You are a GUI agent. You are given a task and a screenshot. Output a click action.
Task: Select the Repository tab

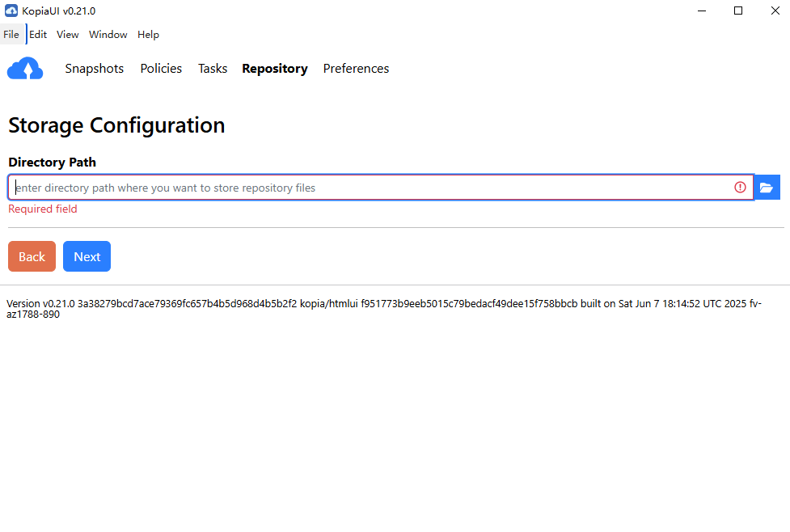pos(274,69)
